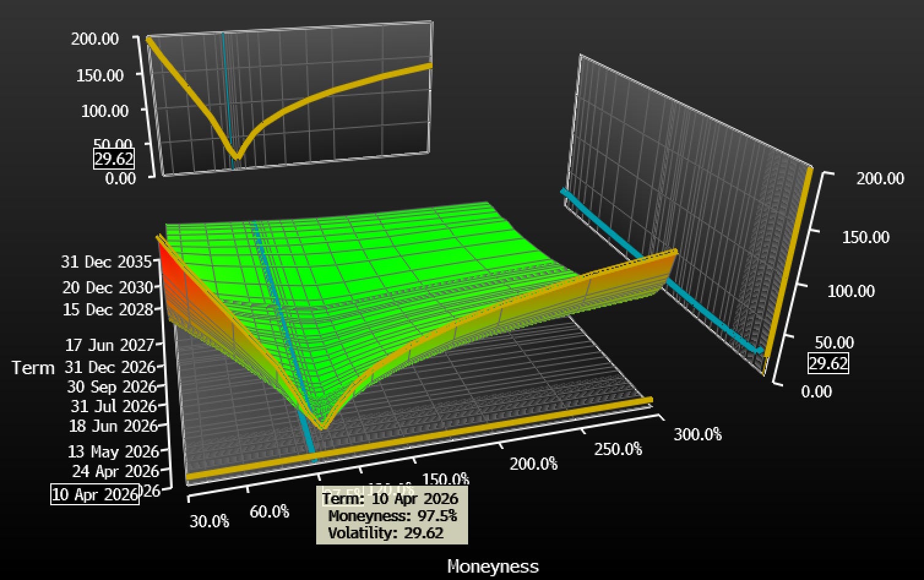
Task: Select 150.00 on the term-structure panel axis
Action: click(x=866, y=238)
